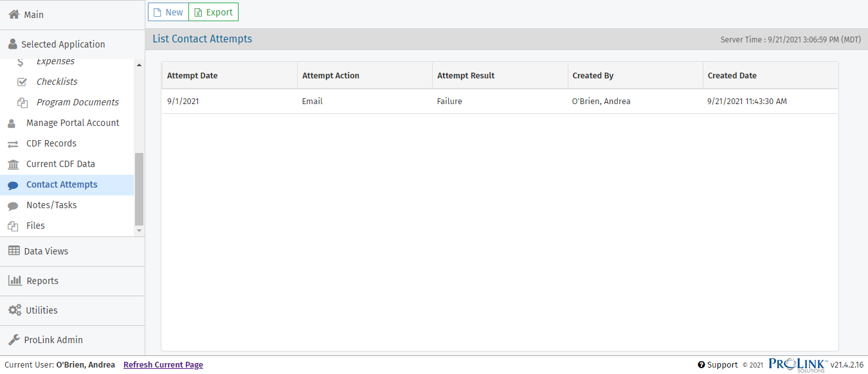Click the Selected Application person icon
The height and width of the screenshot is (374, 868).
click(x=12, y=44)
